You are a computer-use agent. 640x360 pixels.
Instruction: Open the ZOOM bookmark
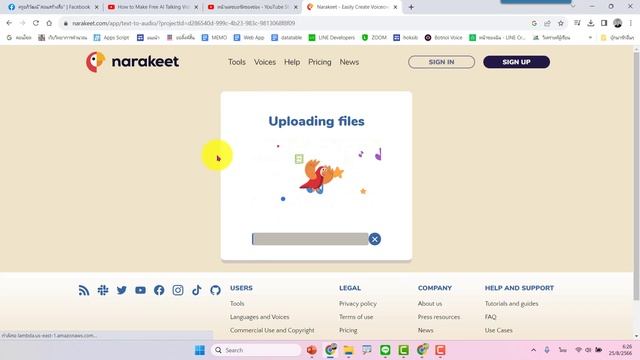coord(374,38)
